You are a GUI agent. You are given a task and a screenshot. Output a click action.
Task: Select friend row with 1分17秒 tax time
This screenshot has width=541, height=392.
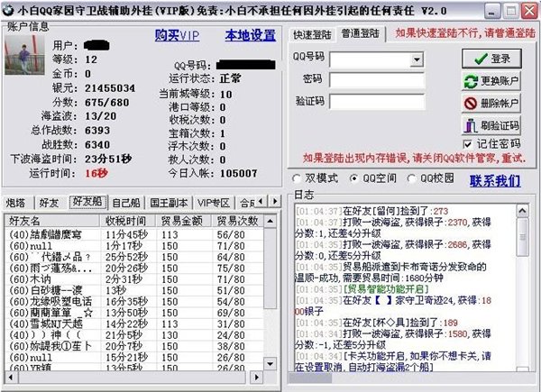tap(134, 246)
